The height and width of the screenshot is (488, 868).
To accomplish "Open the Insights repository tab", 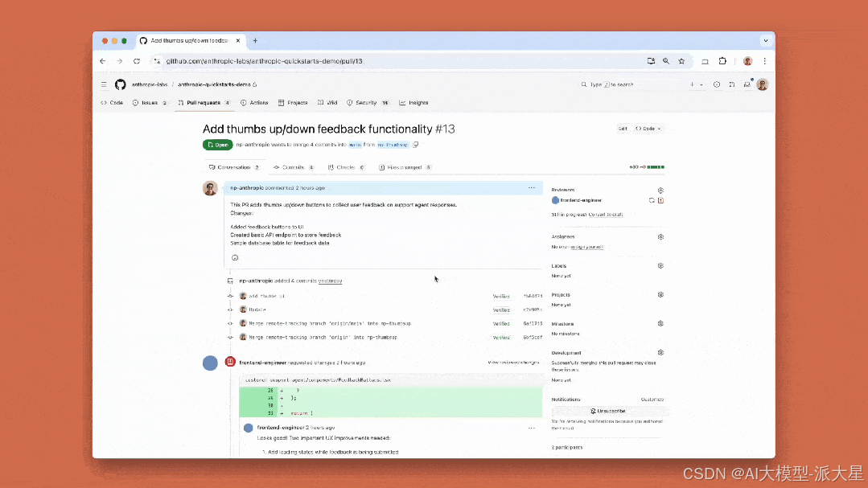I will pos(414,103).
